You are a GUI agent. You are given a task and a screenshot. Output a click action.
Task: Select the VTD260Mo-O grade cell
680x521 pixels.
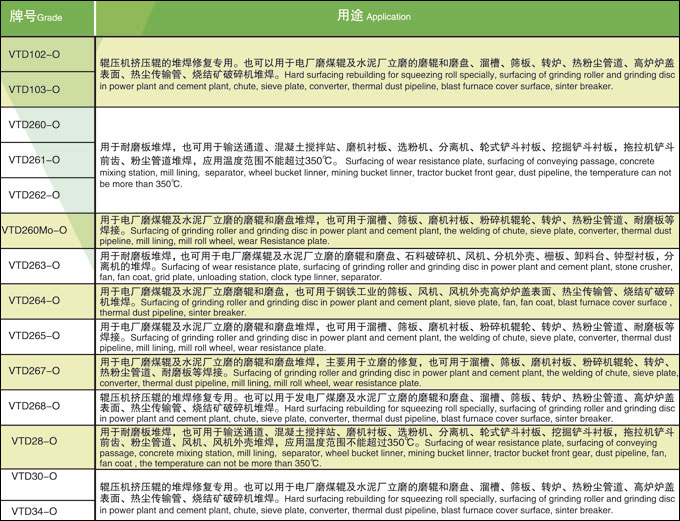47,230
